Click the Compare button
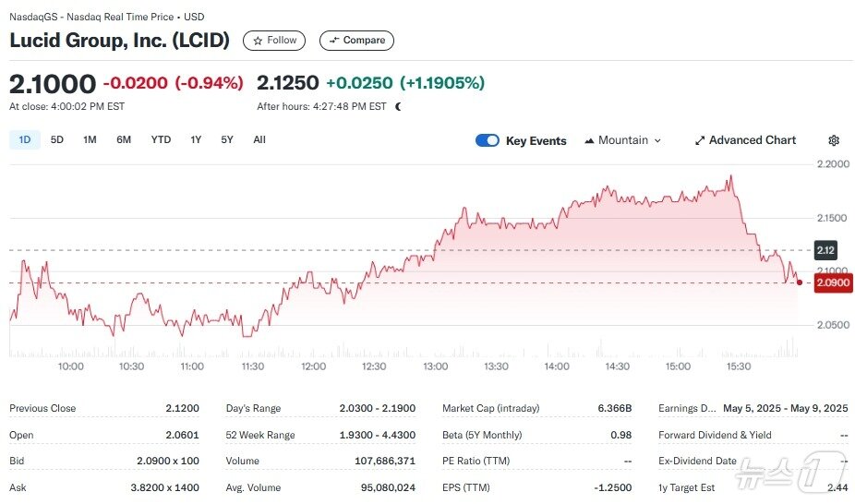Image resolution: width=855 pixels, height=504 pixels. click(356, 41)
